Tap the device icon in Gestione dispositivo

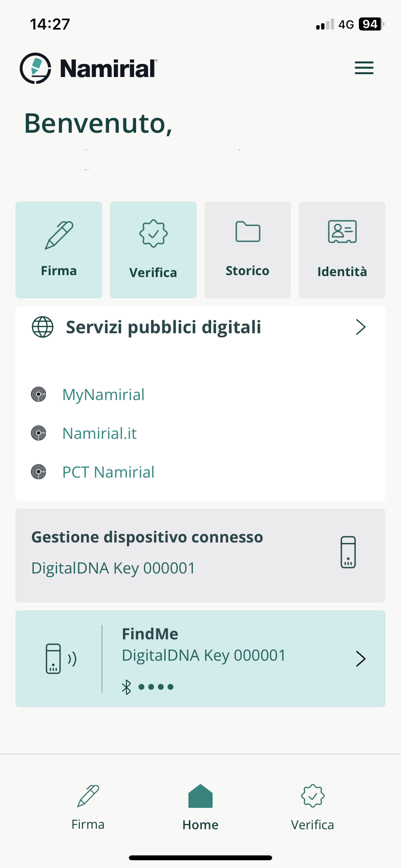pos(348,552)
